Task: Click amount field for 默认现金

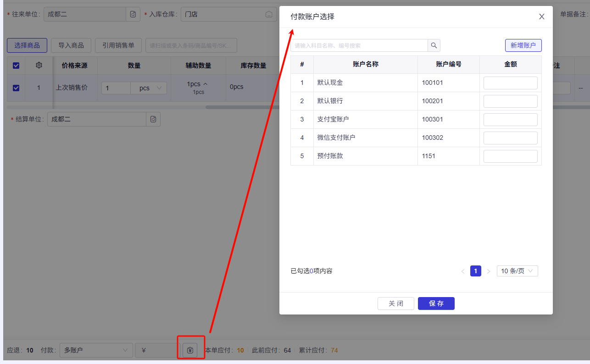Action: coord(511,83)
